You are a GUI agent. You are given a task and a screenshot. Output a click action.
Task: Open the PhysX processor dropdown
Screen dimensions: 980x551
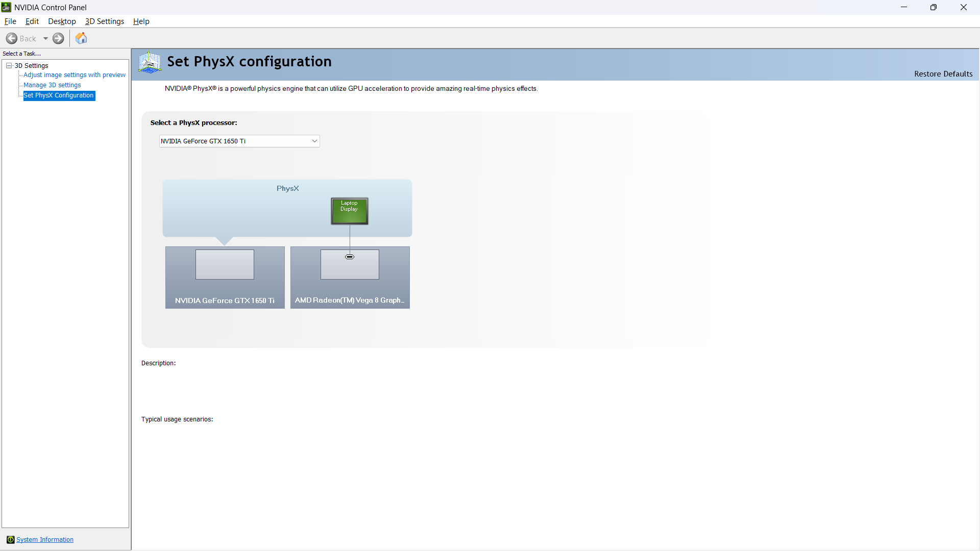pos(239,141)
